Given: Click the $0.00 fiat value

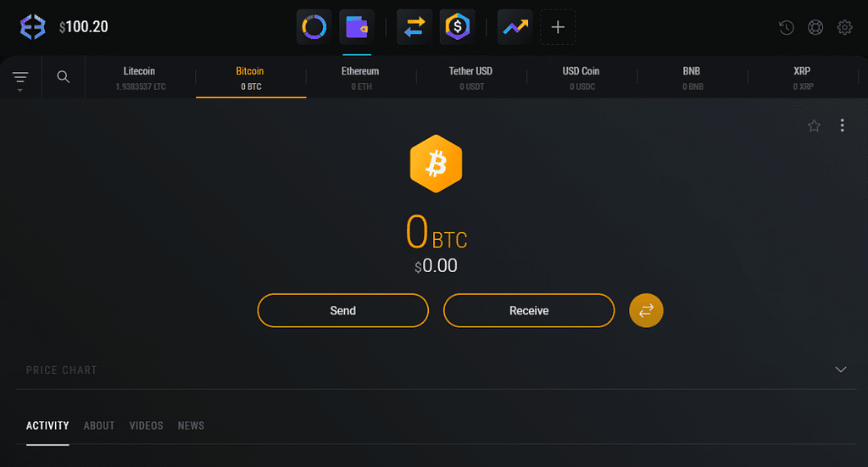Looking at the screenshot, I should (437, 265).
